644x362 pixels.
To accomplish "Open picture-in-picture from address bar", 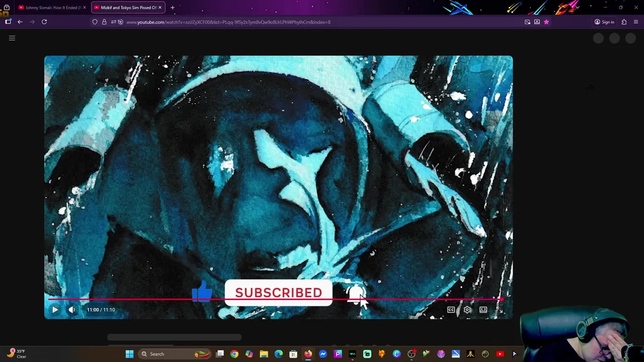I will (527, 22).
